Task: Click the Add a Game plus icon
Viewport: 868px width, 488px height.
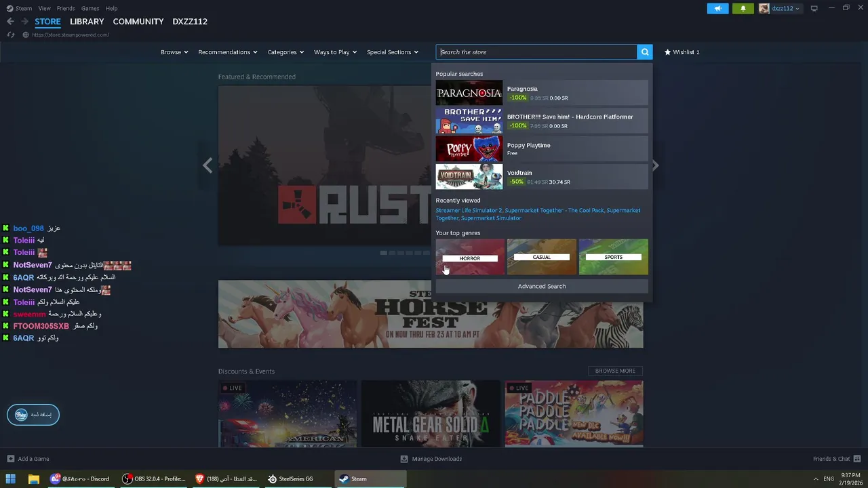Action: (x=10, y=459)
